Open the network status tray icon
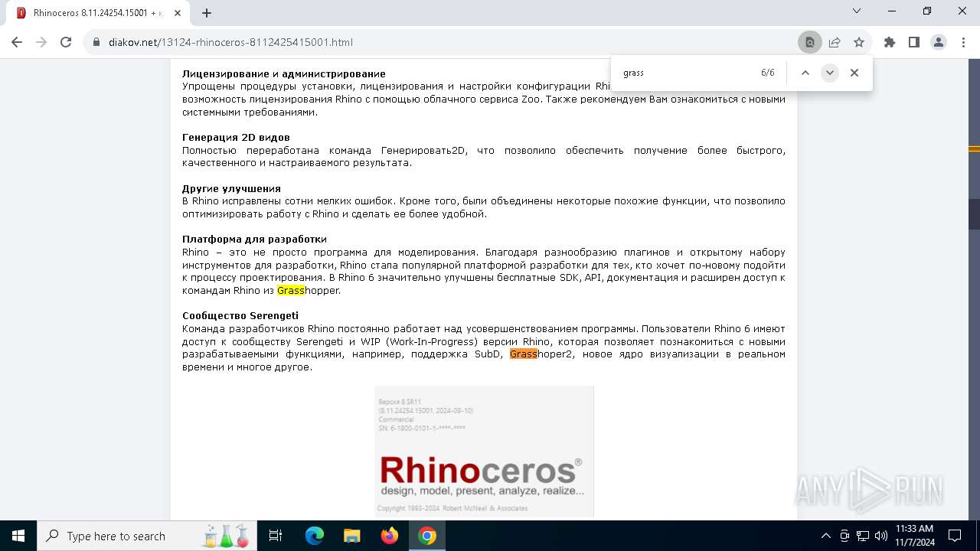Screen dimensions: 980x551 pyautogui.click(x=862, y=536)
